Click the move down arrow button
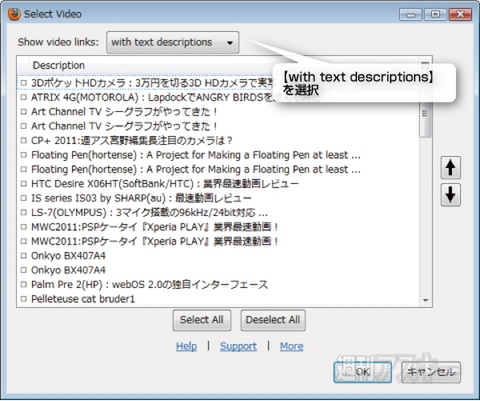Image resolution: width=480 pixels, height=401 pixels. [x=451, y=195]
